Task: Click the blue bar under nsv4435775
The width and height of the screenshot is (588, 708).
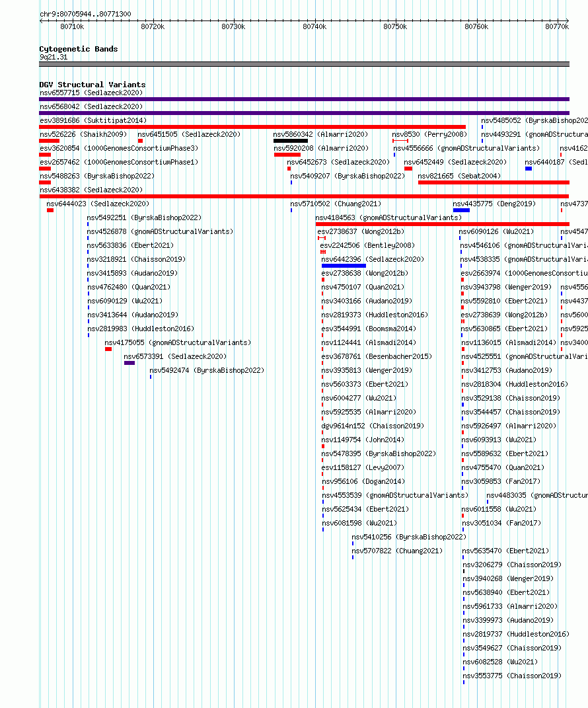Action: click(x=461, y=210)
